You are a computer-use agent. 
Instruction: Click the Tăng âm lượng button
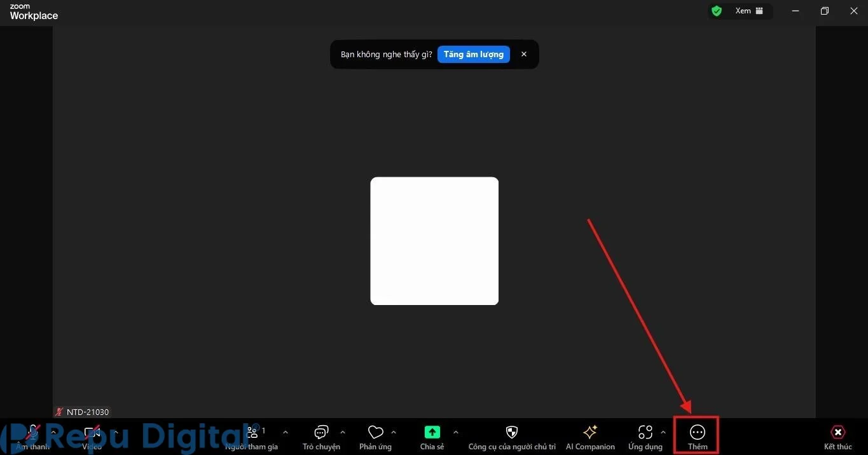coord(473,54)
